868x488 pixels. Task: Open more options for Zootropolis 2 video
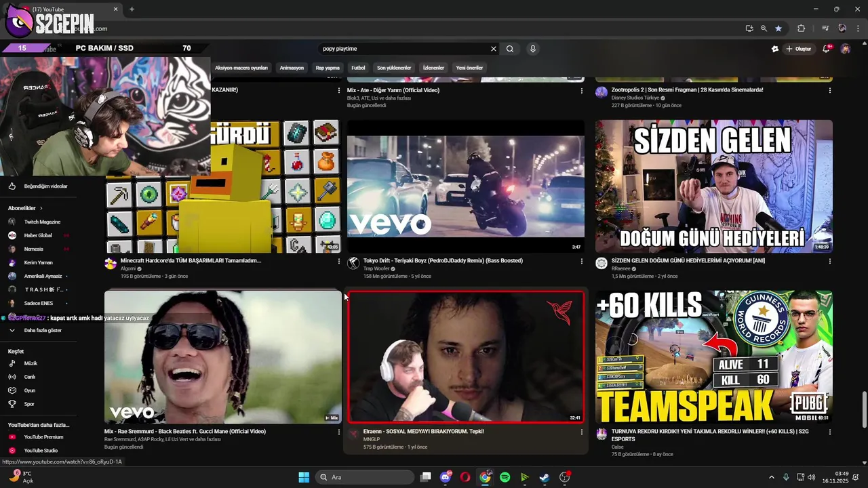pos(829,90)
